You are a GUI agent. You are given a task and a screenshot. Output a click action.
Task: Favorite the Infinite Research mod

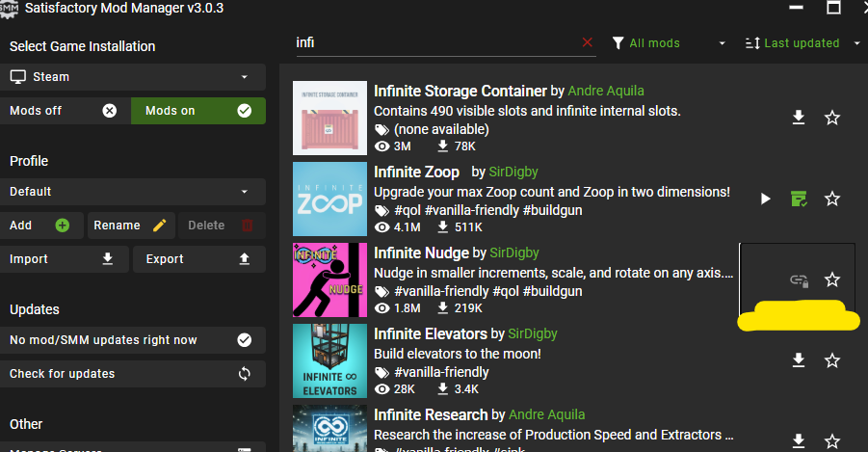(832, 441)
